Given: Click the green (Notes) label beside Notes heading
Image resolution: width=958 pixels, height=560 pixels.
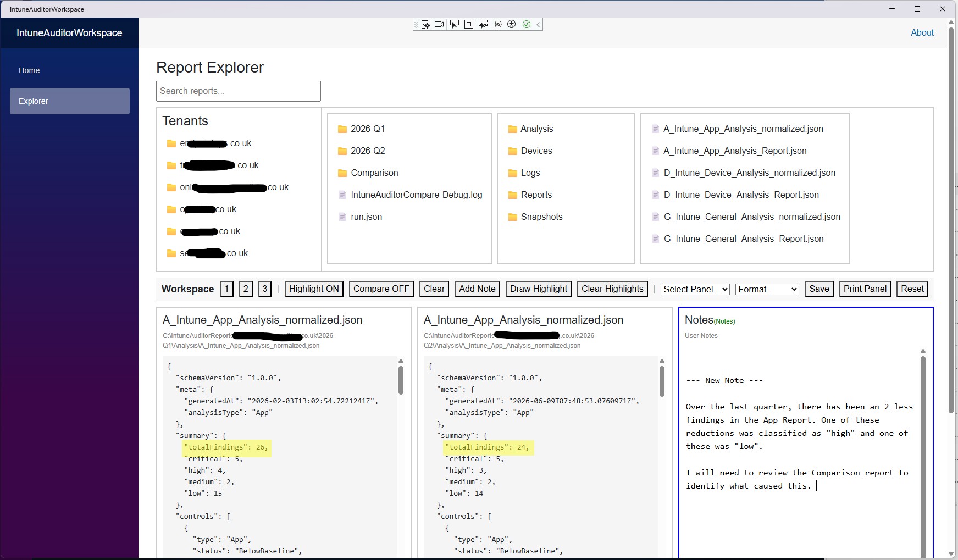Looking at the screenshot, I should [x=724, y=321].
